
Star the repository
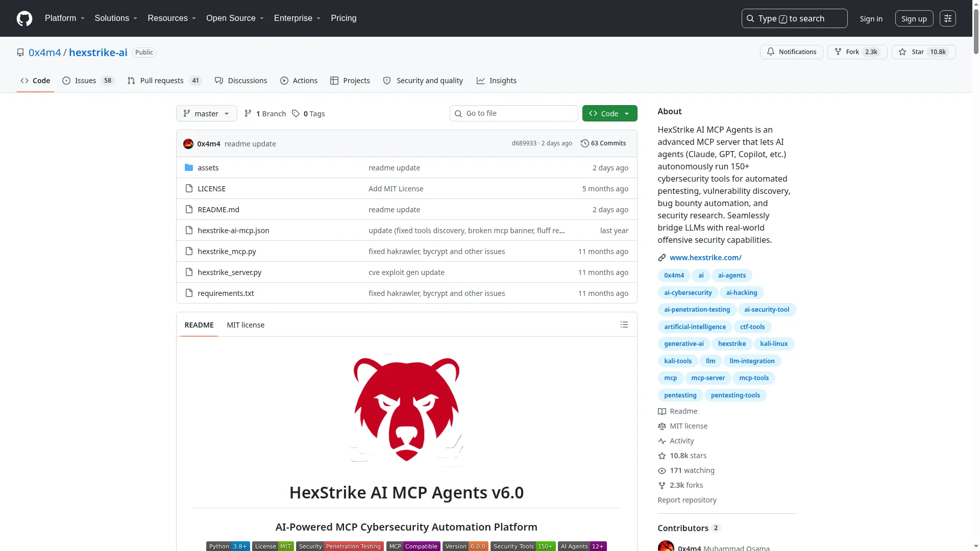(923, 52)
